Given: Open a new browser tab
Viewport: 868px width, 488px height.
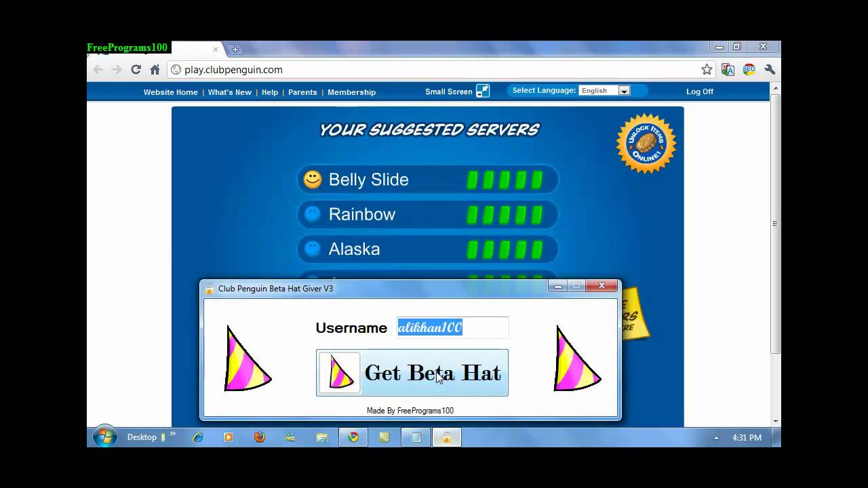Looking at the screenshot, I should (x=235, y=49).
